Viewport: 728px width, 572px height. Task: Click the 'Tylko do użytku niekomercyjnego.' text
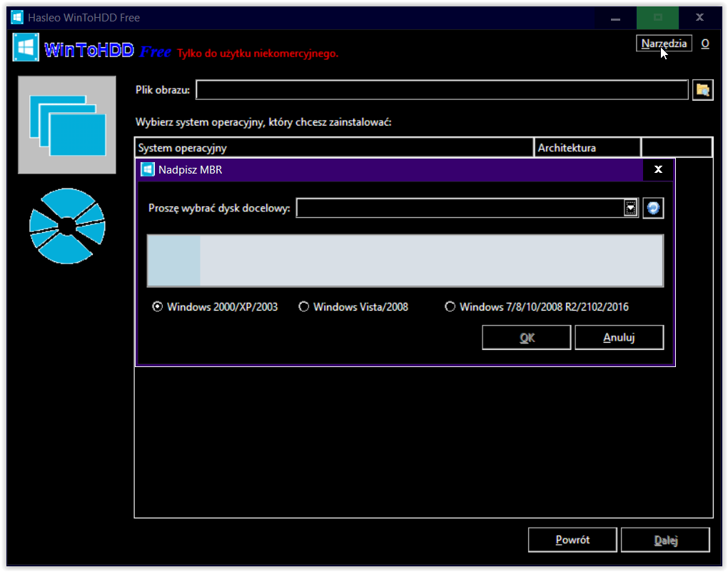coord(258,54)
